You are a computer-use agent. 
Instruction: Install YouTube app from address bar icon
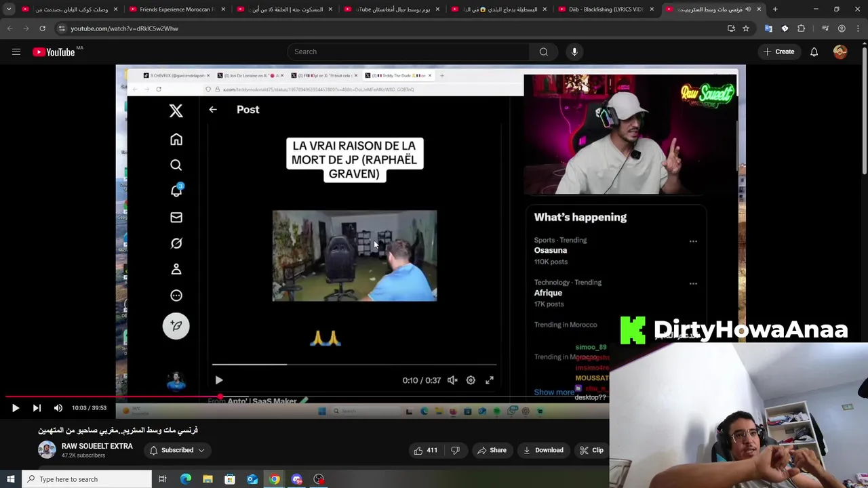tap(731, 28)
